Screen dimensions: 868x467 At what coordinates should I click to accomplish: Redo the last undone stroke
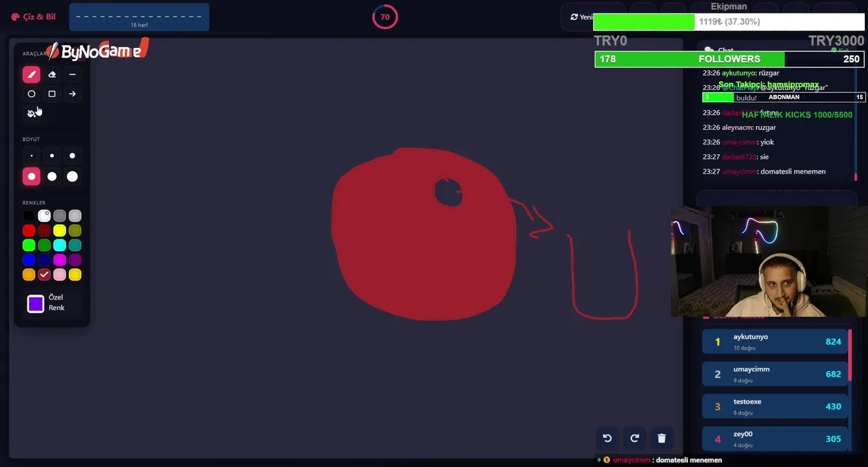[635, 438]
